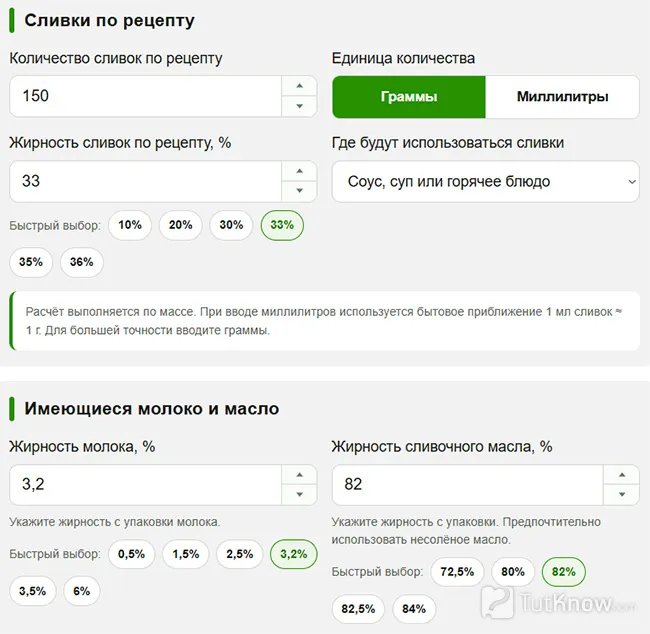
Task: Increase cream quantity with the up arrow
Action: [x=299, y=86]
